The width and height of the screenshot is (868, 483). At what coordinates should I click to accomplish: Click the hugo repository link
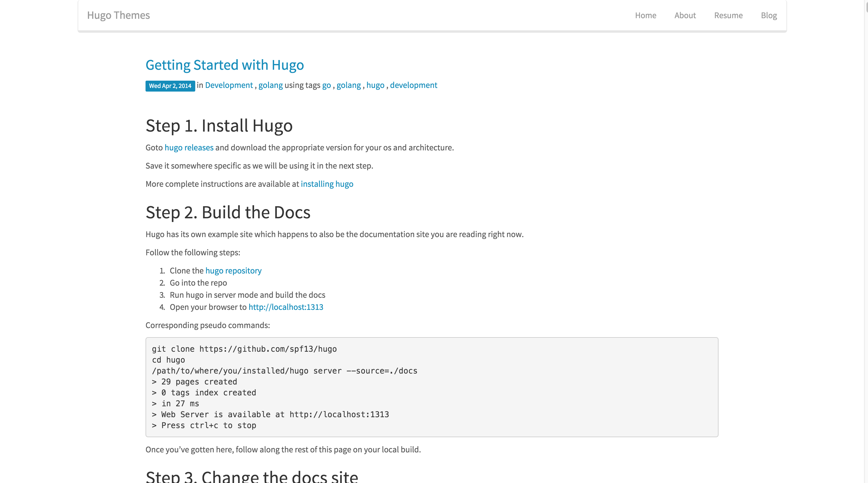pos(233,270)
